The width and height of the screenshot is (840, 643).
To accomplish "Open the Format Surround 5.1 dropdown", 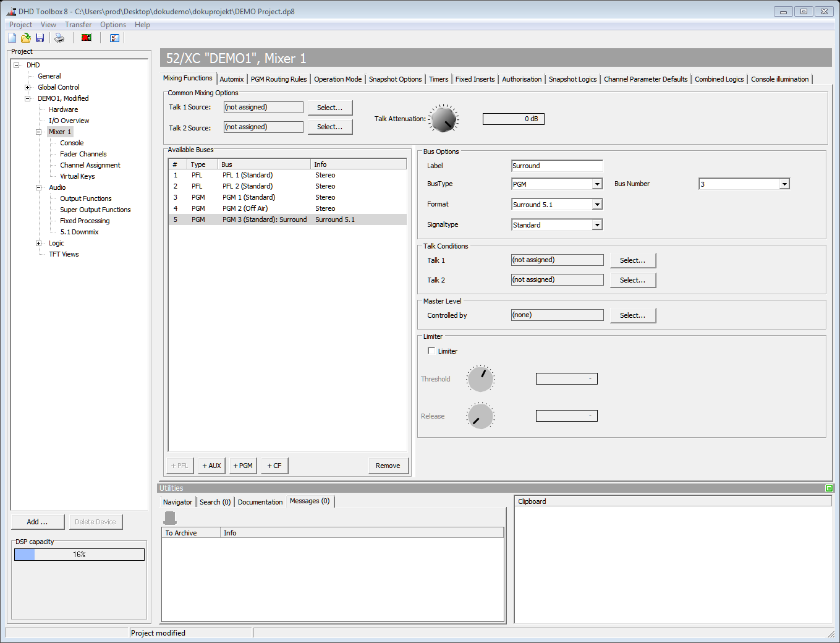I will 597,205.
